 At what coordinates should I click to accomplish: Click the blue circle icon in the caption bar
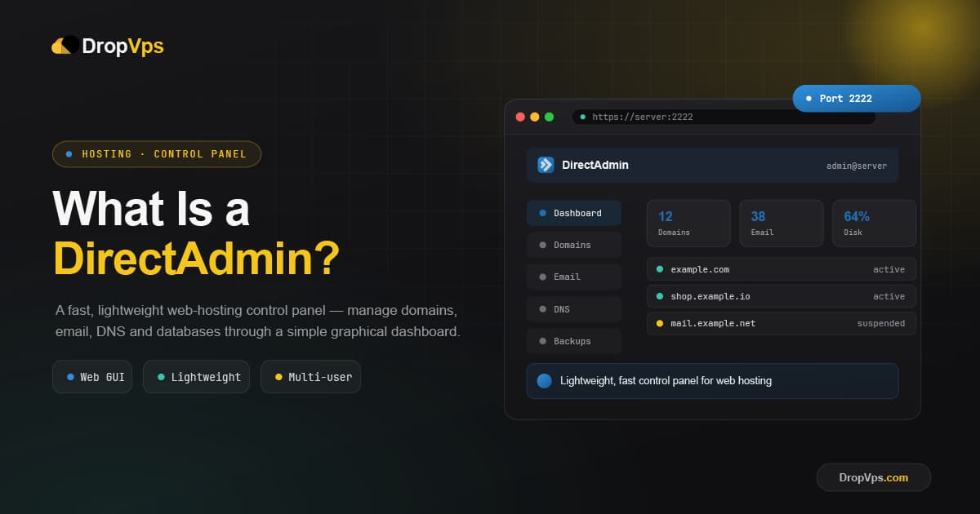545,381
